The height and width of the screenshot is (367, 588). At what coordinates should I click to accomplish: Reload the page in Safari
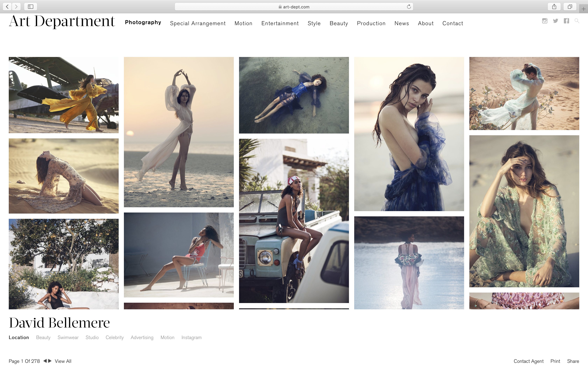pos(409,7)
